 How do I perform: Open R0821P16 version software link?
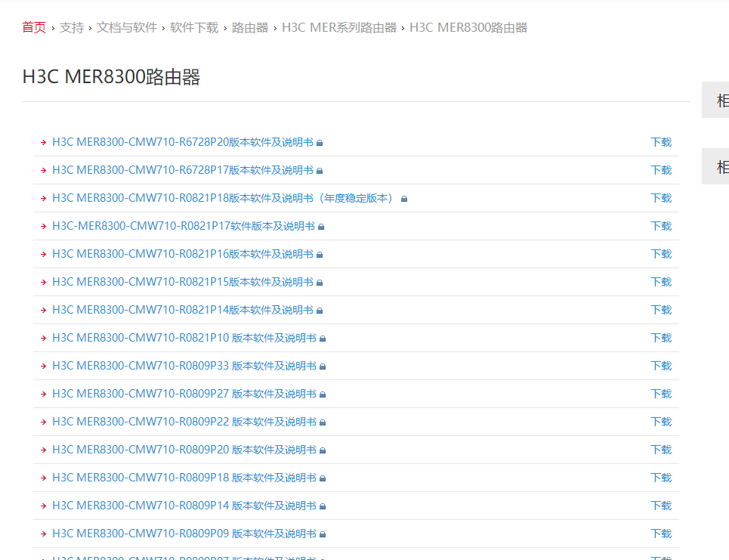pyautogui.click(x=183, y=254)
